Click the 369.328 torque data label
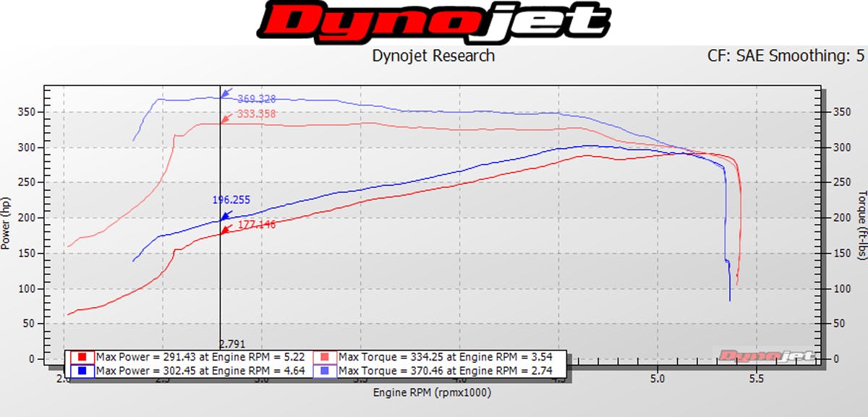The image size is (868, 417). 256,99
